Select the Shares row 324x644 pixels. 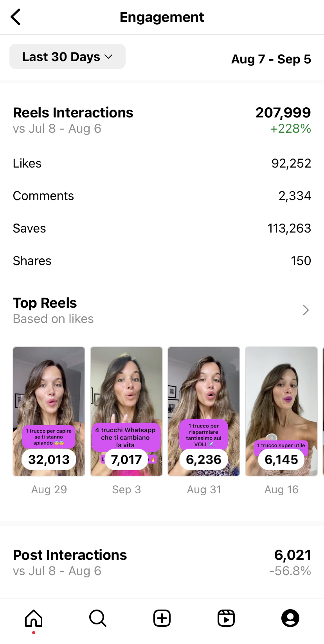pos(162,261)
